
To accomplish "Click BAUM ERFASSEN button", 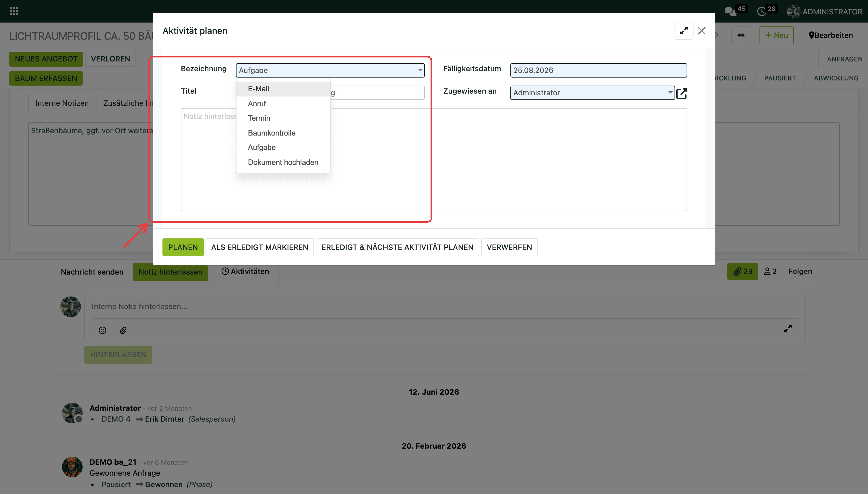I will click(46, 78).
